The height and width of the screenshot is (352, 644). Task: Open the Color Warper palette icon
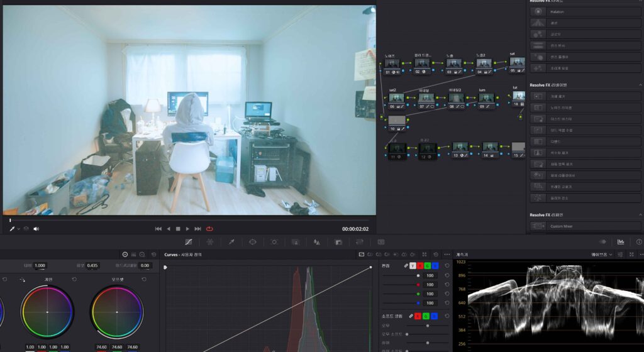tap(210, 242)
